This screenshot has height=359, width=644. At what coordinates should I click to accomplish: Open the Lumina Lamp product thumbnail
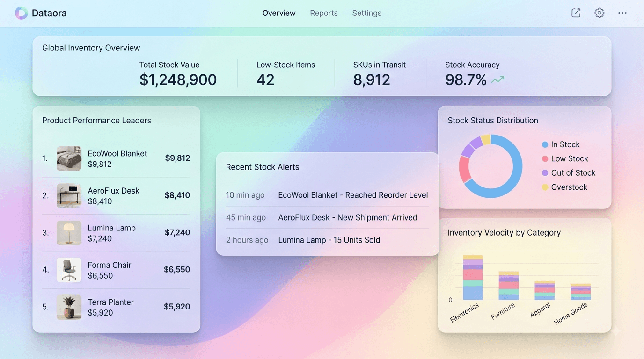pos(69,233)
